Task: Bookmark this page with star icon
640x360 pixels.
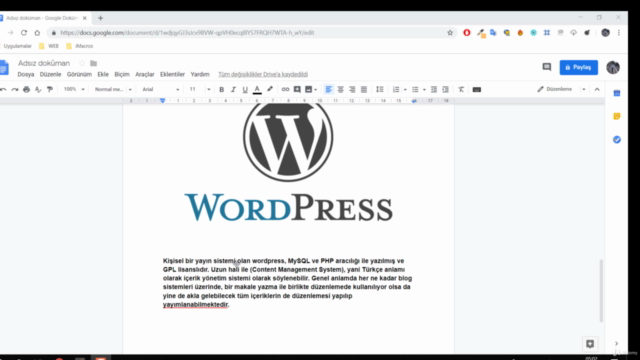Action: pyautogui.click(x=450, y=33)
